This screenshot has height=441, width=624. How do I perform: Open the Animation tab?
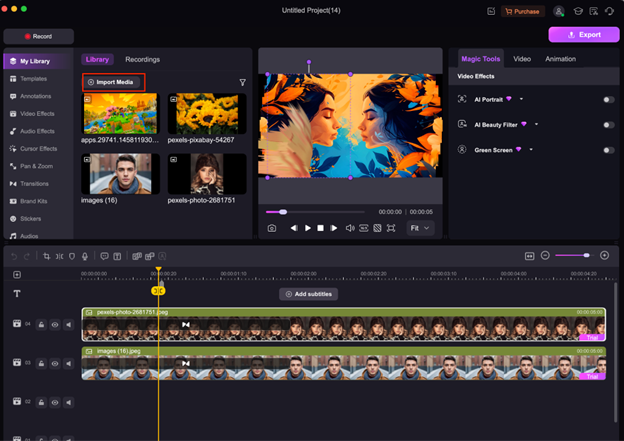560,59
